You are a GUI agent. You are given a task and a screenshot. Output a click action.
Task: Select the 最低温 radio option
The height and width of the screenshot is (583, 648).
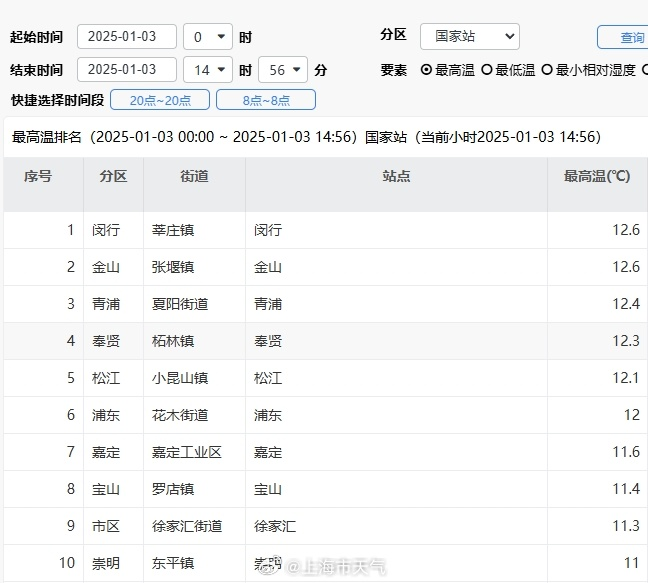pyautogui.click(x=487, y=70)
